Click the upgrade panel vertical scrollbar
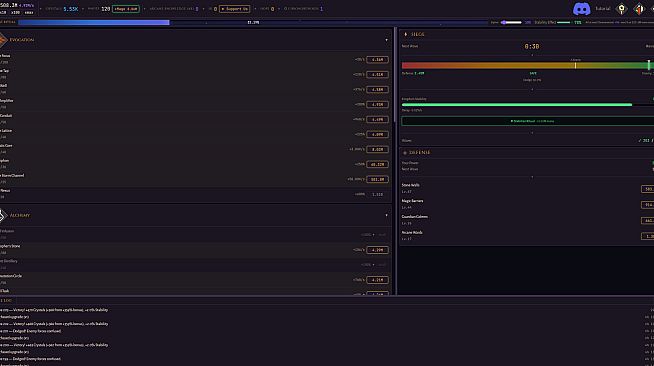Viewport: 654px width, 366px height. [x=394, y=79]
